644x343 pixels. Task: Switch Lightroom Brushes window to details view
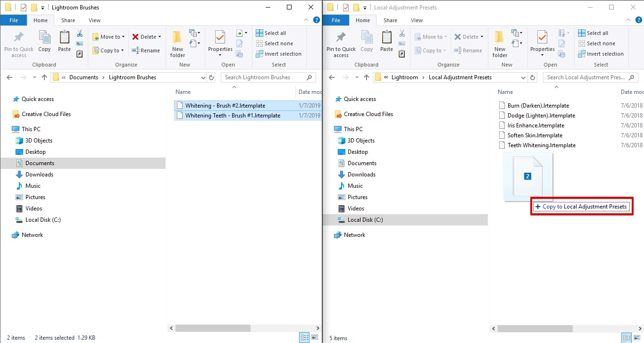coord(304,337)
